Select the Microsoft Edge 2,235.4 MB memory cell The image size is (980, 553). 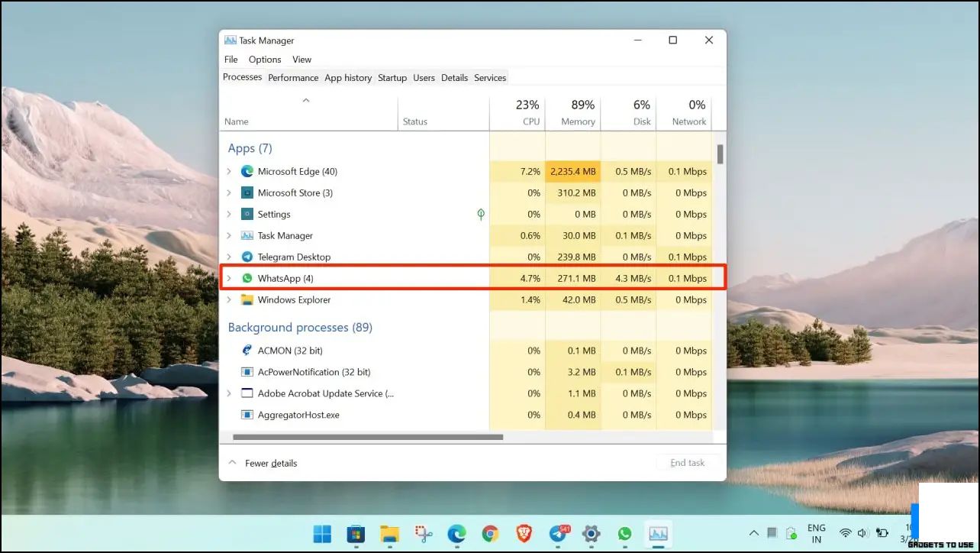(x=573, y=171)
